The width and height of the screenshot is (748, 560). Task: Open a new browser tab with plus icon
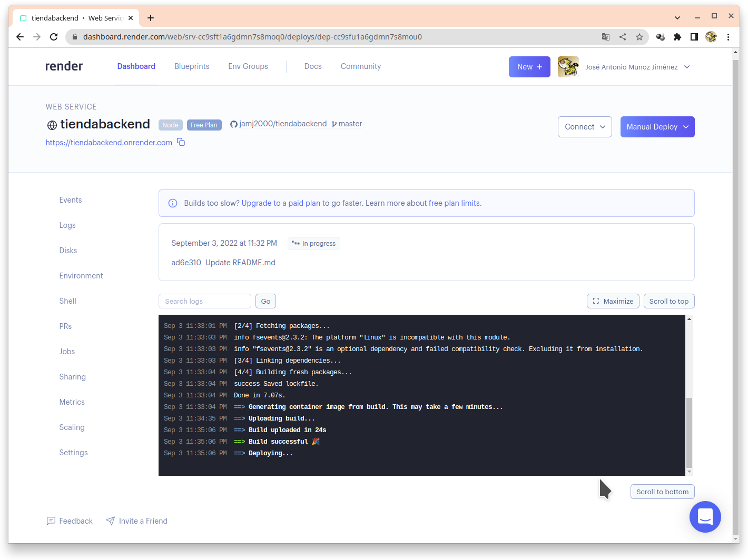[x=151, y=18]
